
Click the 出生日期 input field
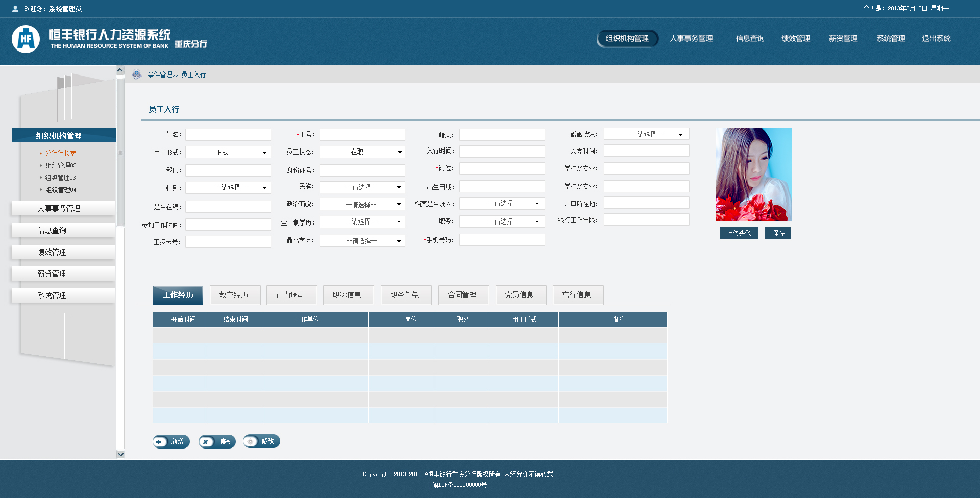[x=502, y=186]
